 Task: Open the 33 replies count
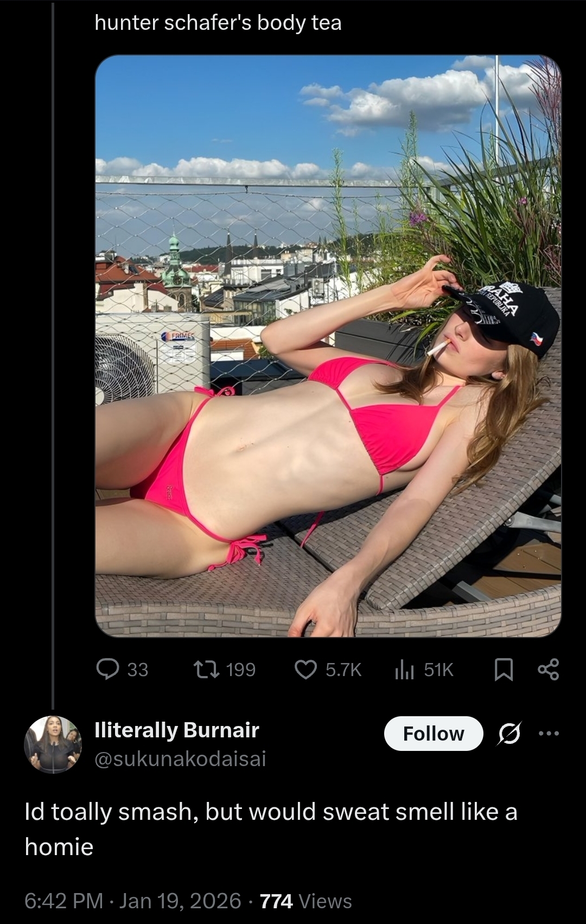(138, 670)
